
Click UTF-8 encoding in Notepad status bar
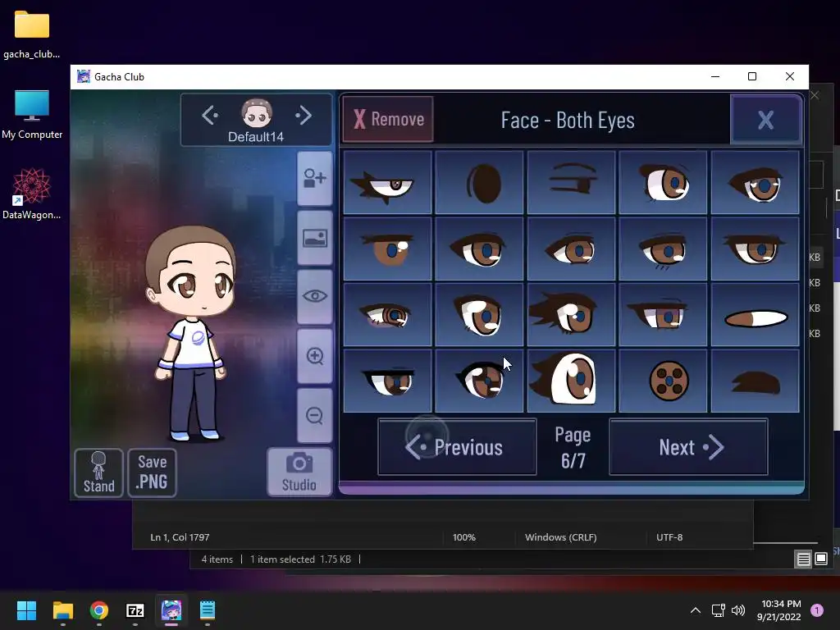669,537
